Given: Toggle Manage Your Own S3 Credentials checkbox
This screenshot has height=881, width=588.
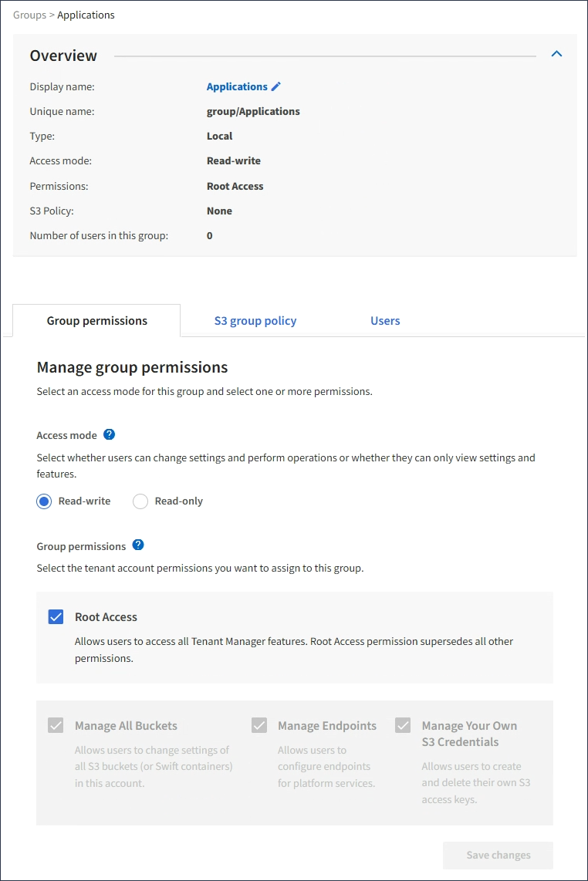Looking at the screenshot, I should point(403,726).
